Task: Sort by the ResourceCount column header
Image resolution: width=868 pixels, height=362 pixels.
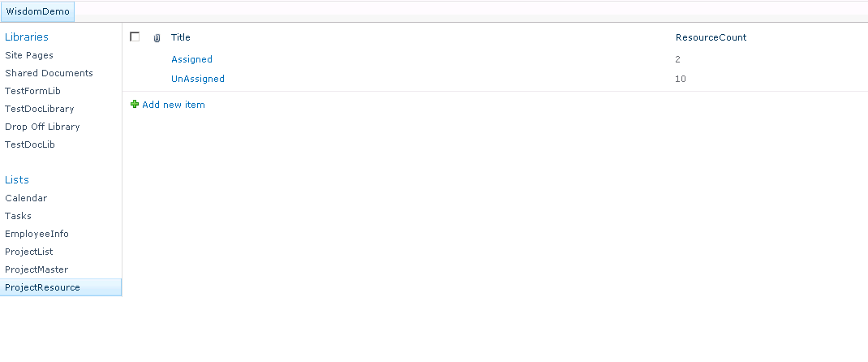Action: pos(711,37)
